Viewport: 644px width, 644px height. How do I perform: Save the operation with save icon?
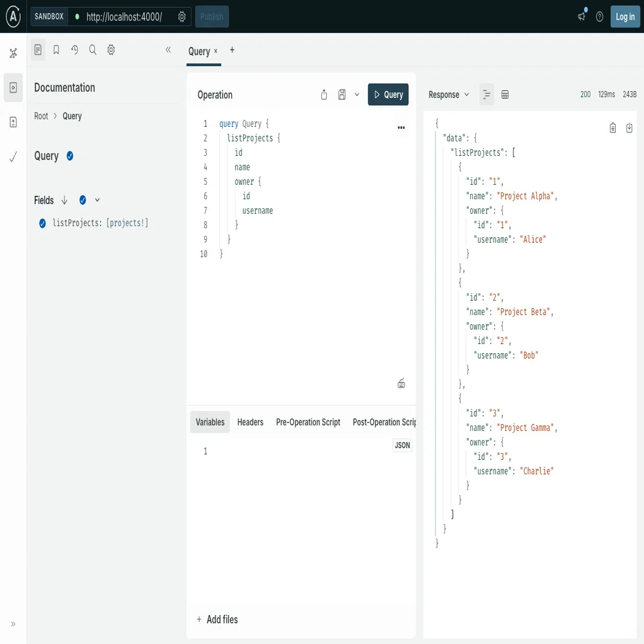[x=342, y=95]
